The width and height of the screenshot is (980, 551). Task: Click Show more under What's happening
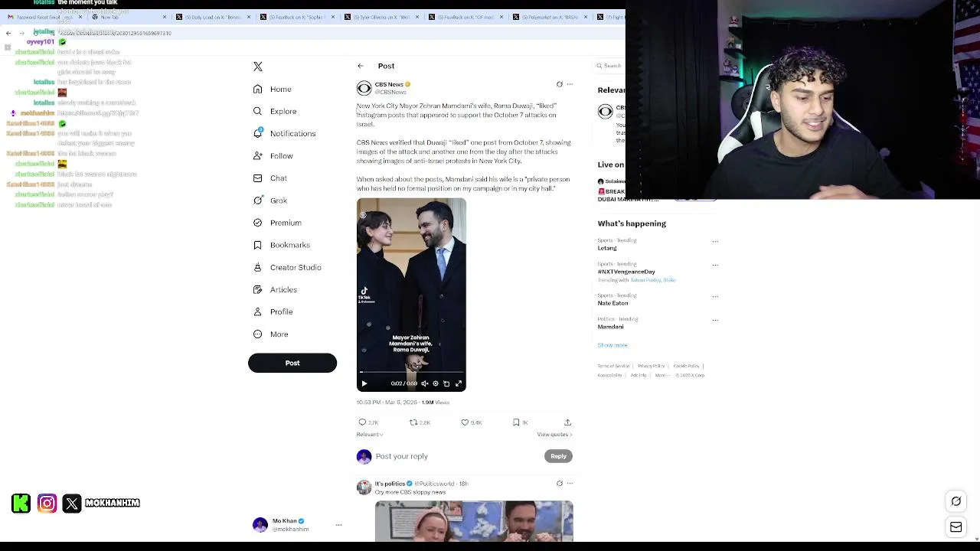click(x=612, y=345)
